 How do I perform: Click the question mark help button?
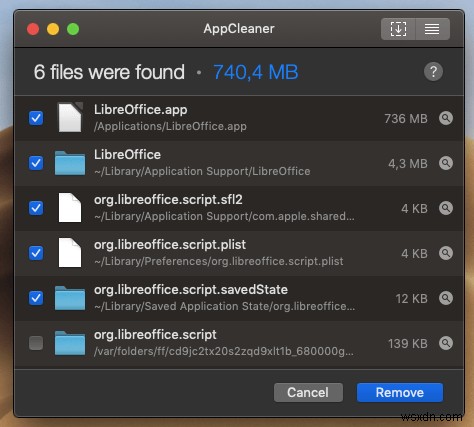click(433, 72)
